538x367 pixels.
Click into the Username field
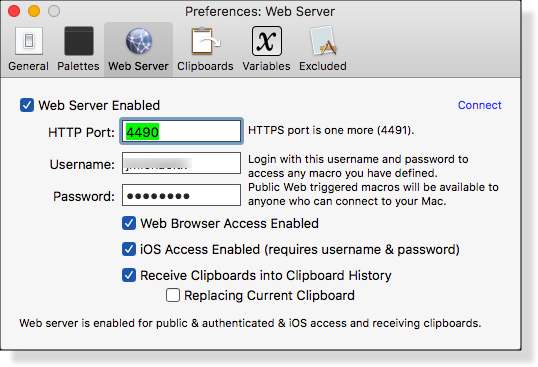pyautogui.click(x=182, y=163)
